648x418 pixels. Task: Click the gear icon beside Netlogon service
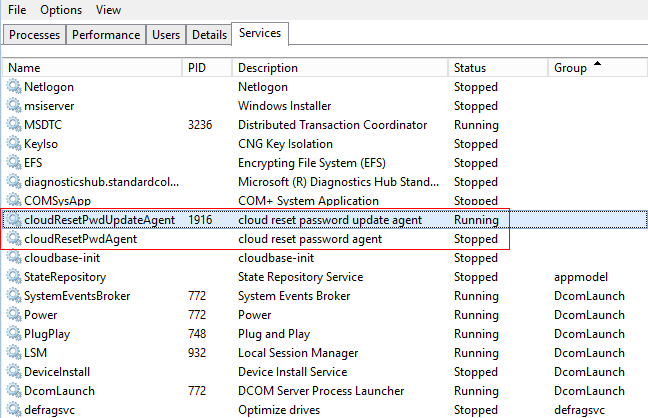pyautogui.click(x=14, y=87)
